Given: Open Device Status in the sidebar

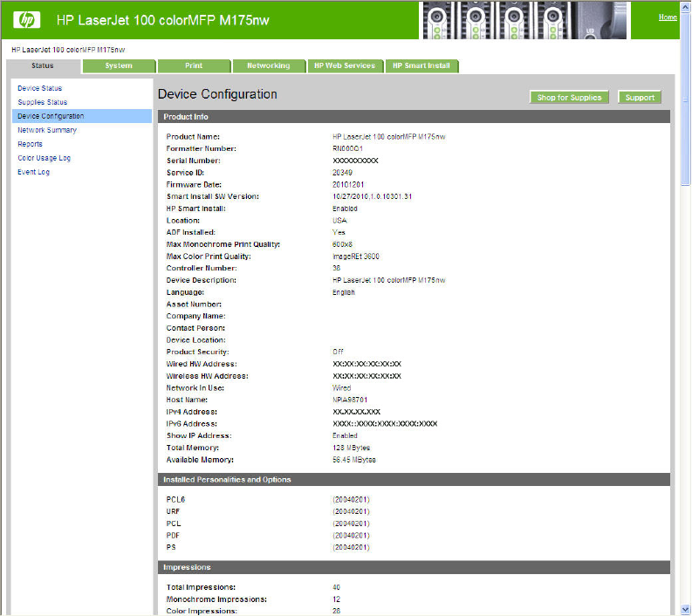Looking at the screenshot, I should tap(40, 88).
